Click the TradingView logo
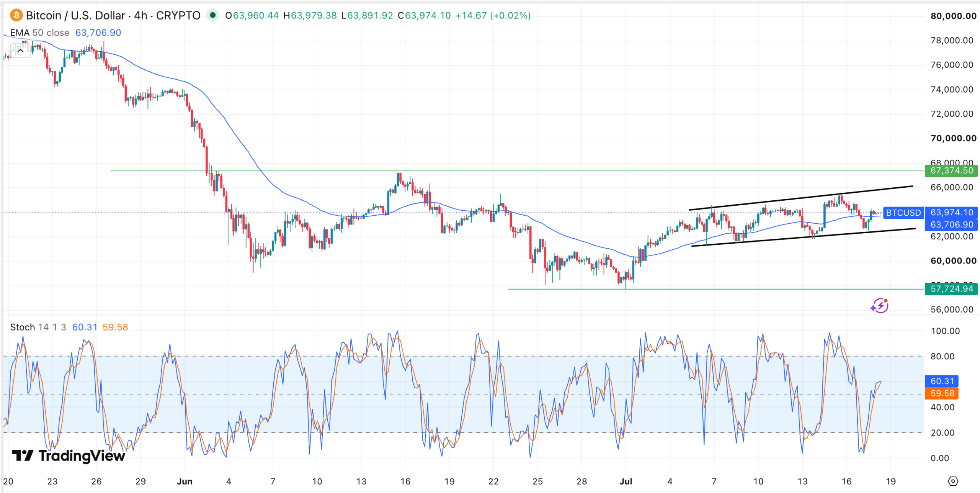This screenshot has width=980, height=493. (69, 455)
